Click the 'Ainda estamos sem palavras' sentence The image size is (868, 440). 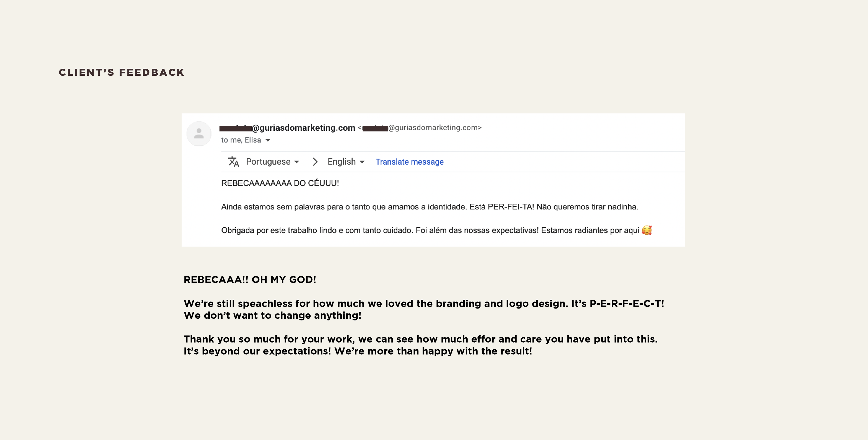pyautogui.click(x=430, y=207)
